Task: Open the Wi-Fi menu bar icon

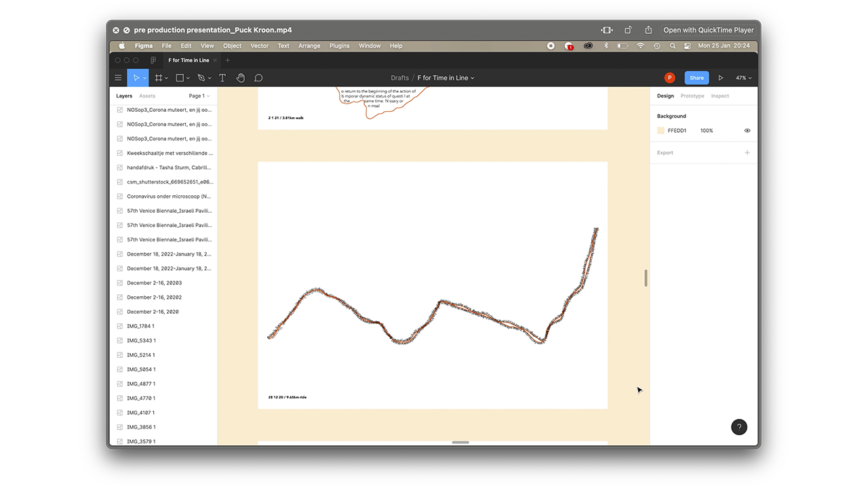Action: pyautogui.click(x=640, y=46)
